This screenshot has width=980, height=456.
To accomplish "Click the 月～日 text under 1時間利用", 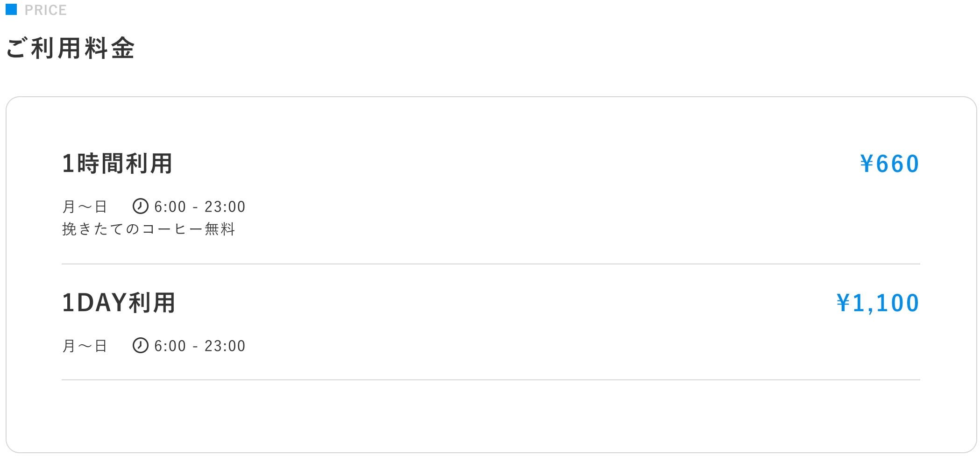I will (x=85, y=207).
